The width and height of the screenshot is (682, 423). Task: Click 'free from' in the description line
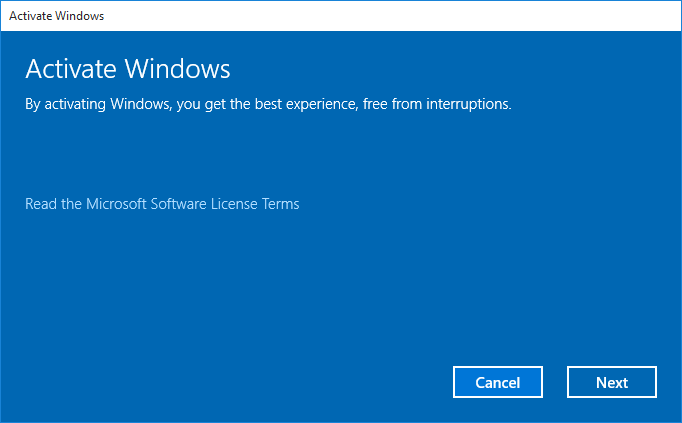coord(392,104)
